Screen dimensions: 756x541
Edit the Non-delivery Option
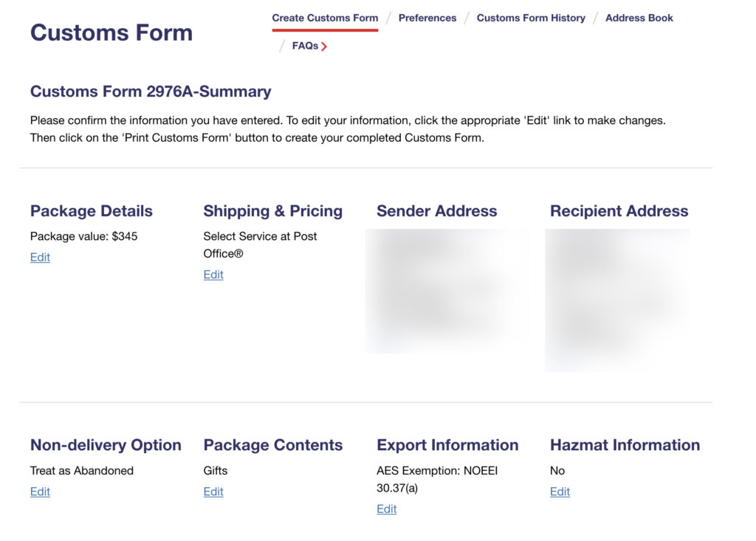(40, 492)
